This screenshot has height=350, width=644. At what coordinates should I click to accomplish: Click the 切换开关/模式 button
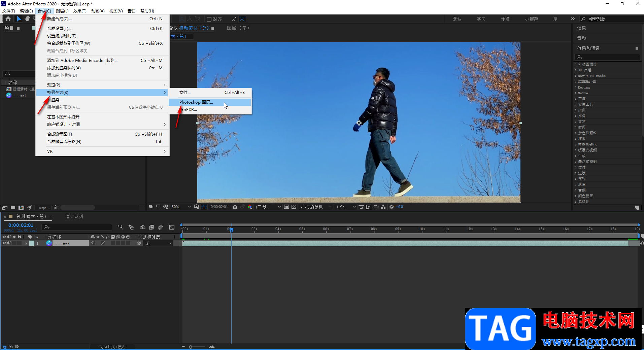coord(112,347)
